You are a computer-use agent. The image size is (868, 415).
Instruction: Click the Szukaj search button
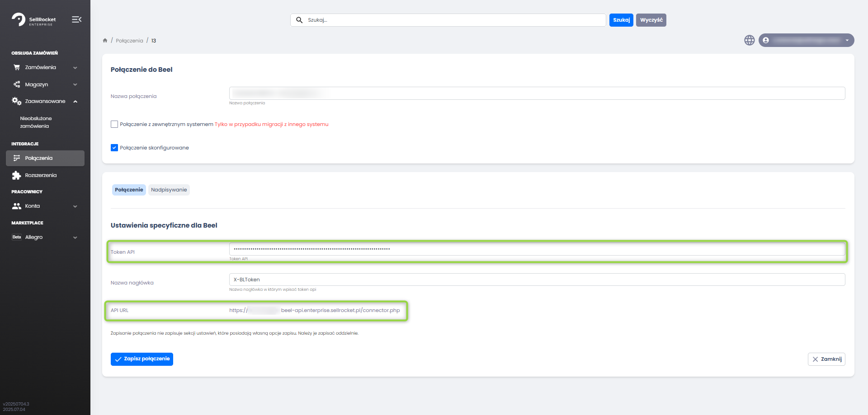coord(621,20)
